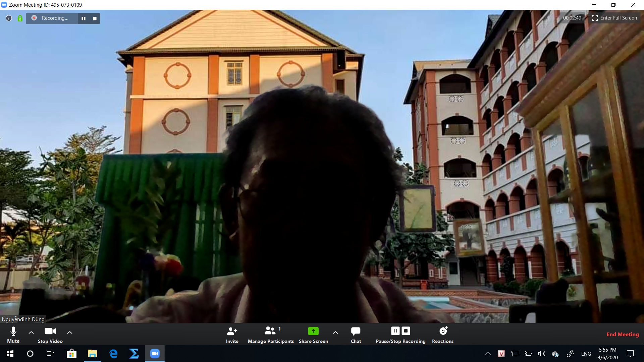
Task: Click the green encryption lock icon
Action: [20, 18]
